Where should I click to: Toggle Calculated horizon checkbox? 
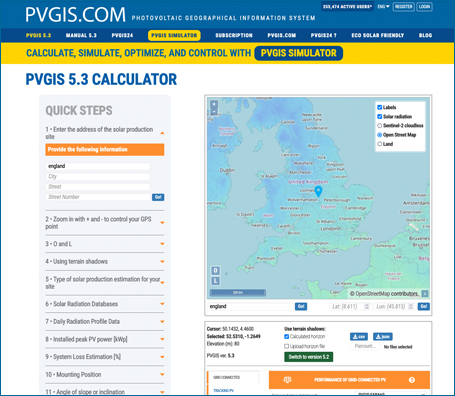286,337
